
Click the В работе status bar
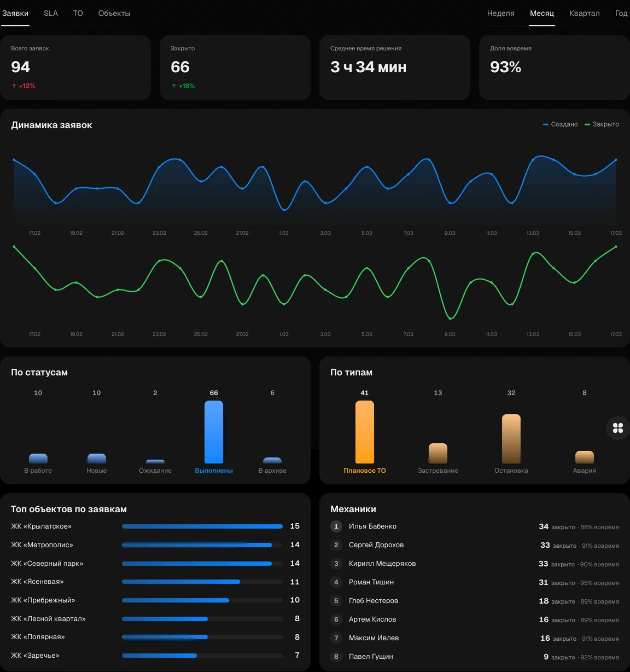[38, 459]
